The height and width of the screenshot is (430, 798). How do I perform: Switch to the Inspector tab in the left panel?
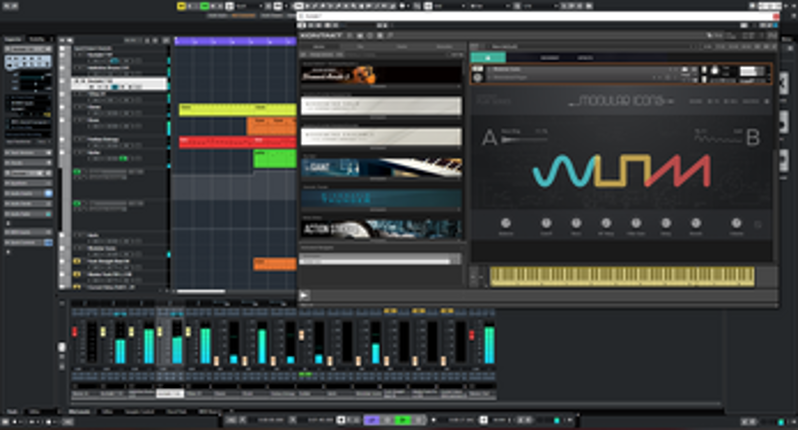[x=12, y=39]
